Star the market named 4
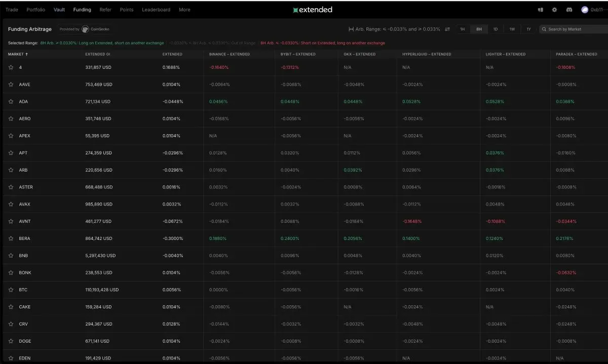Screen dimensions: 608x364 11,67
